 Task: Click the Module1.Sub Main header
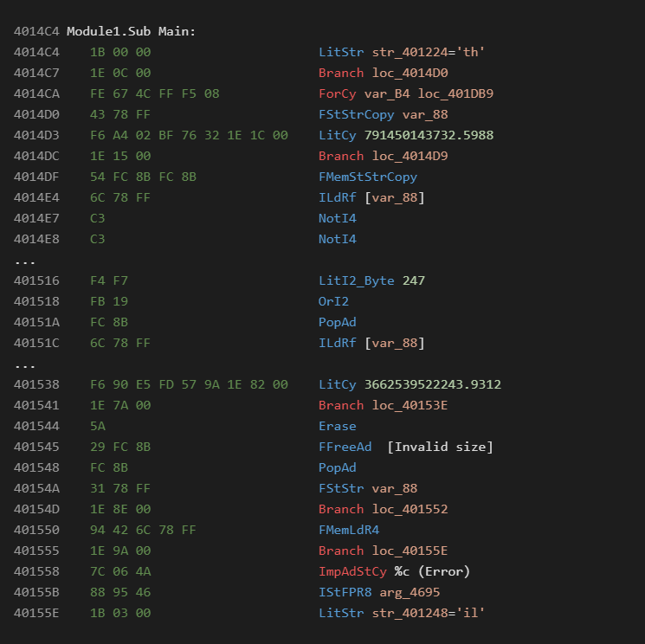point(132,31)
